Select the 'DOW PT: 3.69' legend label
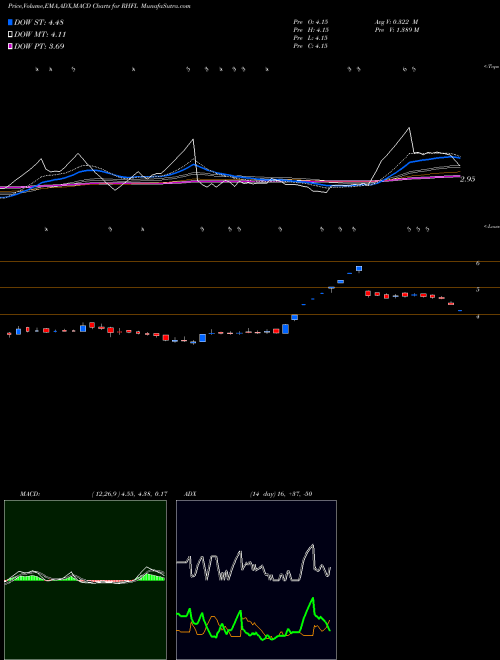 (x=39, y=46)
